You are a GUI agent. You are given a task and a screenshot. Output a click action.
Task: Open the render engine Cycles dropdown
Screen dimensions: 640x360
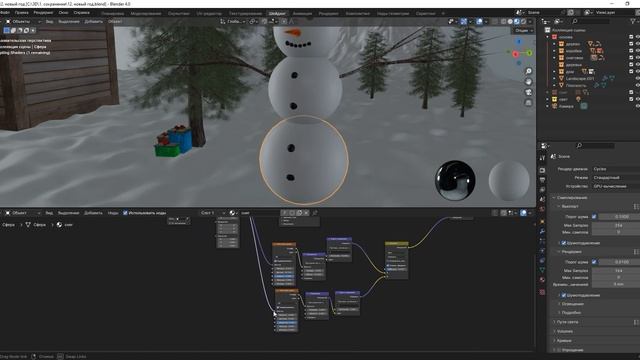616,169
